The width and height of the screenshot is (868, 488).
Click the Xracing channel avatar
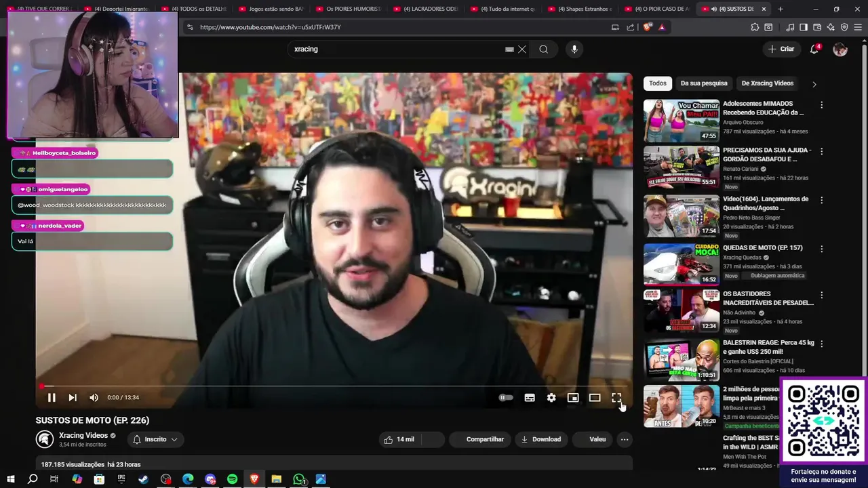point(45,439)
